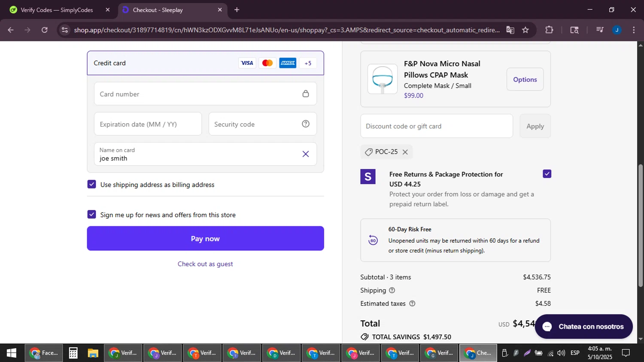The height and width of the screenshot is (362, 644).
Task: Click the Pay now button
Action: [205, 238]
